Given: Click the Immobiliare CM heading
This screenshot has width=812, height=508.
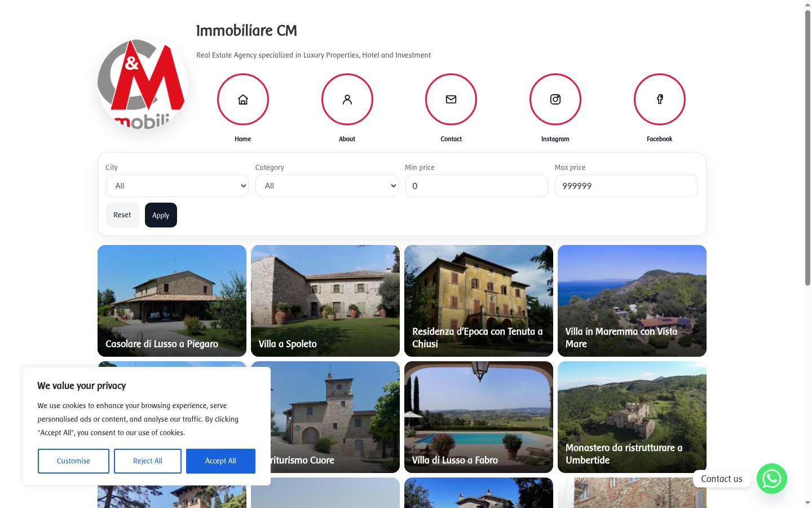Looking at the screenshot, I should point(246,30).
